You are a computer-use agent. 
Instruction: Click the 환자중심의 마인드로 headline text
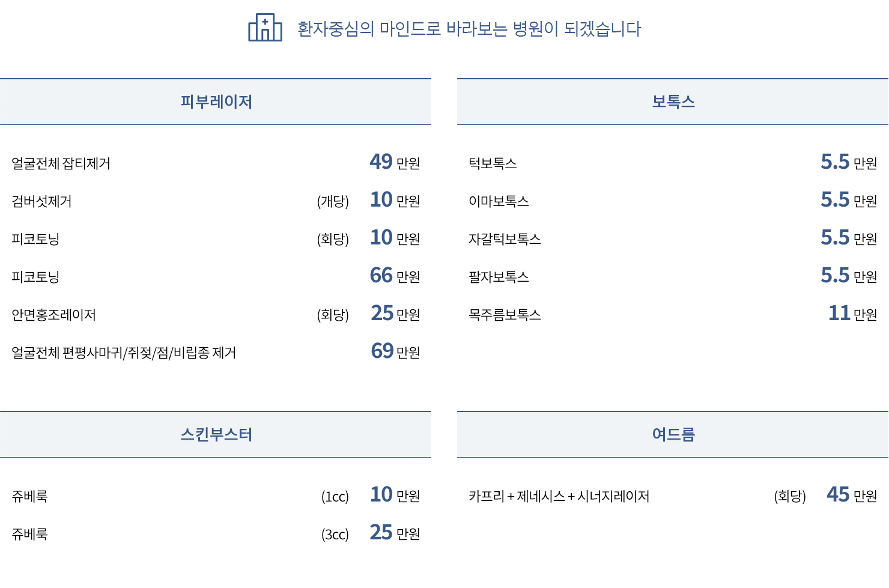tap(469, 29)
